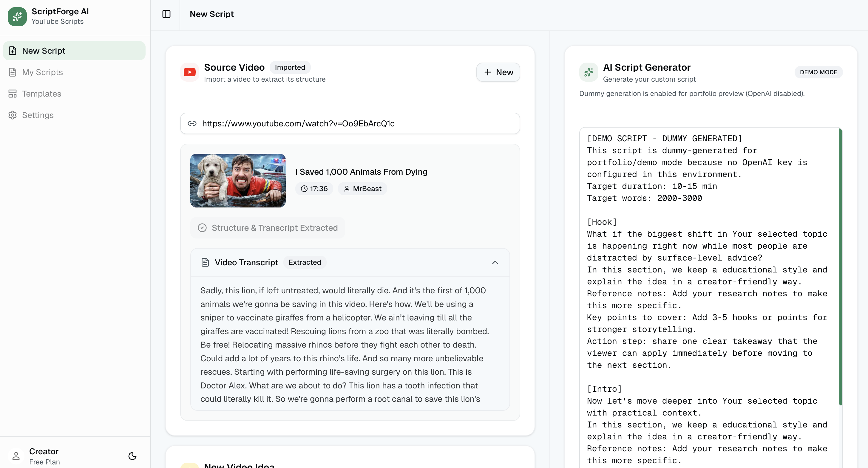Click inside the video transcript text
This screenshot has width=868, height=468.
click(x=345, y=344)
